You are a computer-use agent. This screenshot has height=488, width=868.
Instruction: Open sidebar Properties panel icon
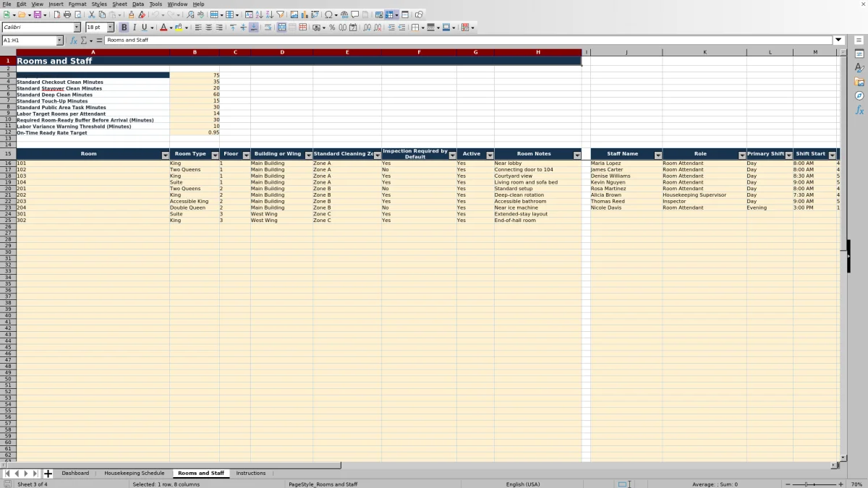[x=859, y=54]
